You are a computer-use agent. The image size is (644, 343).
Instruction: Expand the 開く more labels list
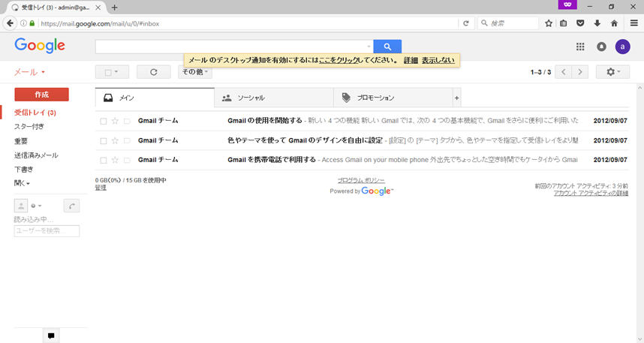23,183
